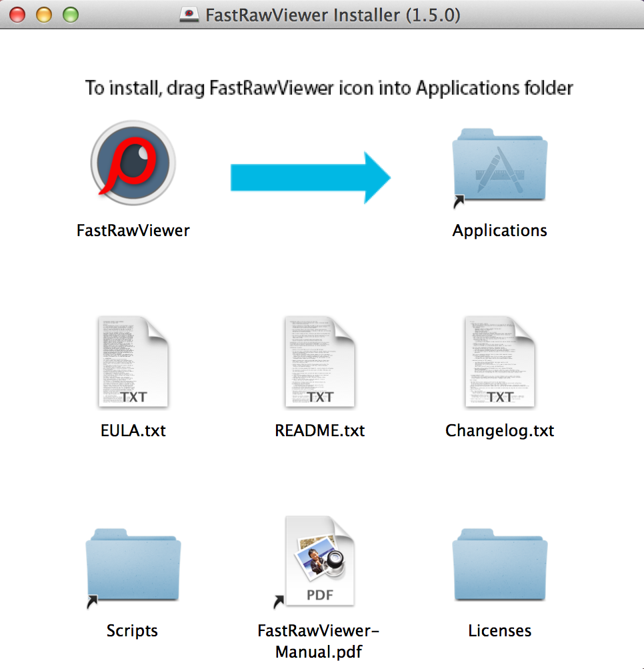644x669 pixels.
Task: Select the README.txt file icon
Action: pos(320,362)
